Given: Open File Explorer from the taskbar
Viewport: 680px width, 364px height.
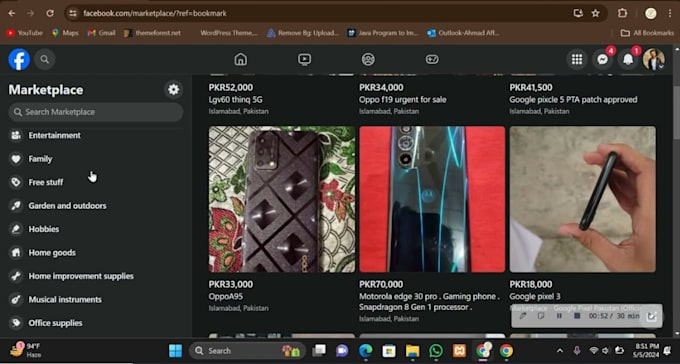Looking at the screenshot, I should tap(412, 351).
